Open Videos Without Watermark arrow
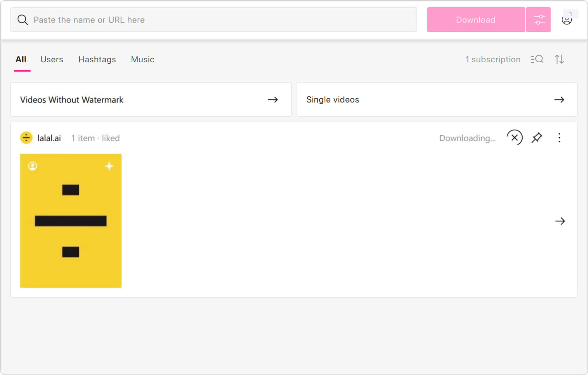 (273, 100)
